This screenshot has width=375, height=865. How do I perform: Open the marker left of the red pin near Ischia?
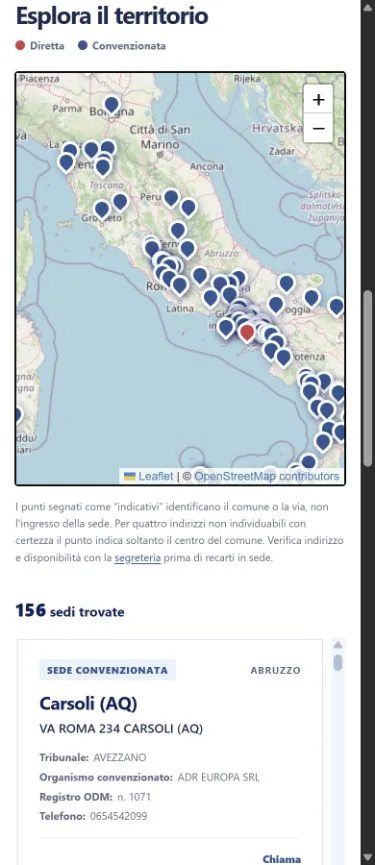226,328
